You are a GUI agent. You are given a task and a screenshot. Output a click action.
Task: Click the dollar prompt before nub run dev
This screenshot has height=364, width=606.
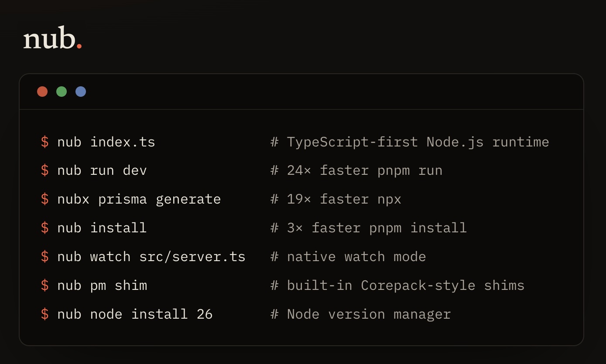(45, 170)
